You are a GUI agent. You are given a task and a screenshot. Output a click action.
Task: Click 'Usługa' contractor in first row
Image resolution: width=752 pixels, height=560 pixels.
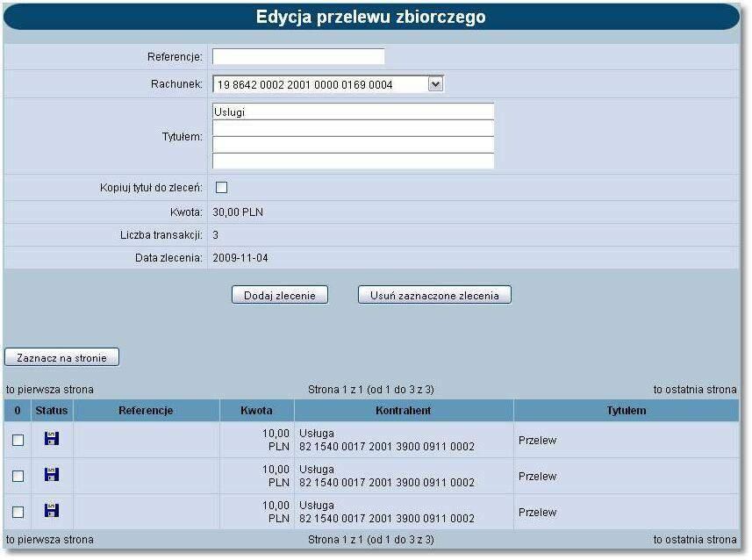coord(317,434)
